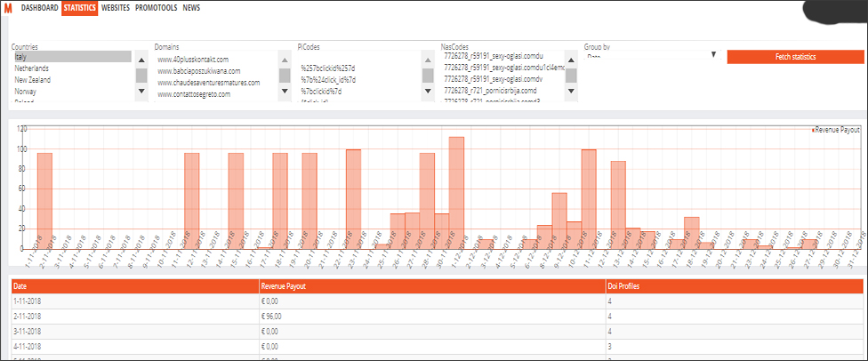The width and height of the screenshot is (868, 361).
Task: Click the PiCodes list down arrow
Action: pyautogui.click(x=428, y=91)
